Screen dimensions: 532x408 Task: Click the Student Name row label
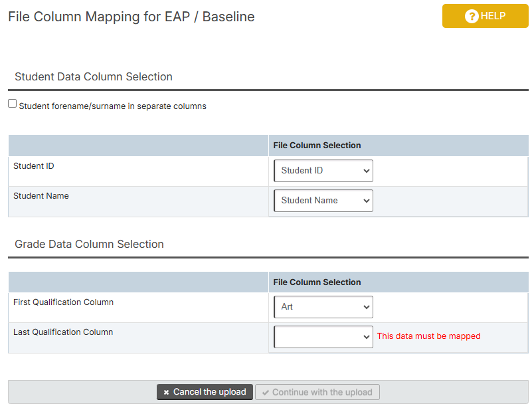(x=41, y=196)
